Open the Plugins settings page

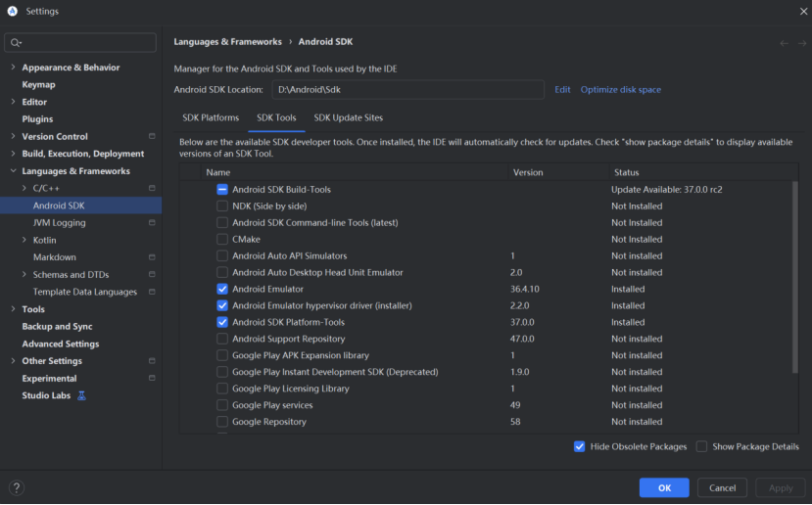37,119
